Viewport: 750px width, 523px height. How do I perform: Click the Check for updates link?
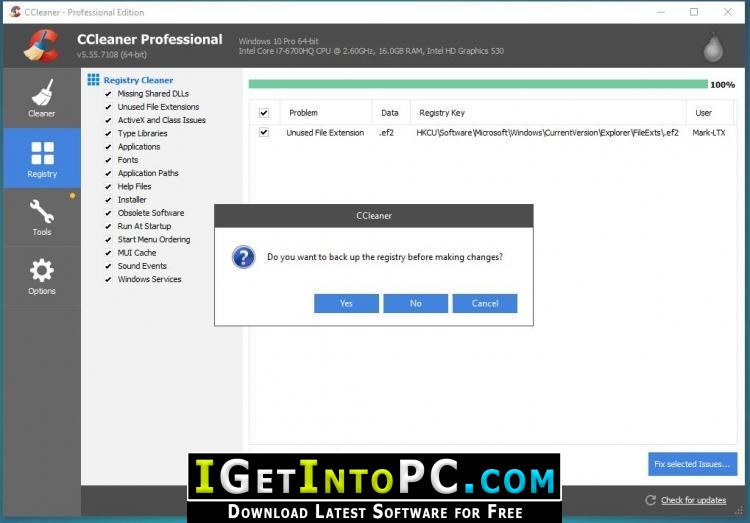[x=693, y=500]
